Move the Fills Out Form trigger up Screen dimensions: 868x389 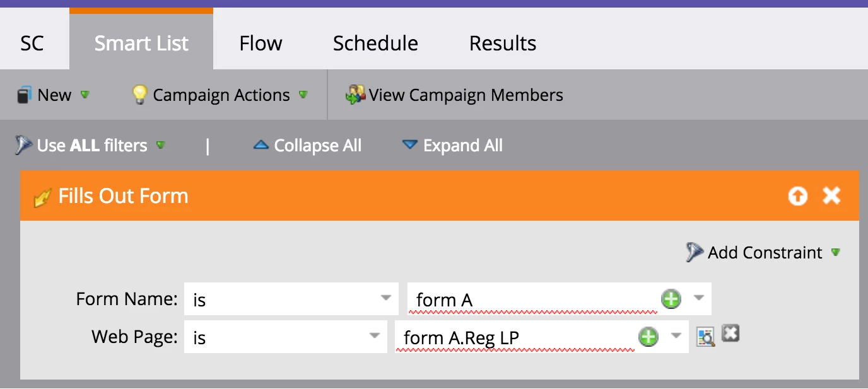point(797,196)
